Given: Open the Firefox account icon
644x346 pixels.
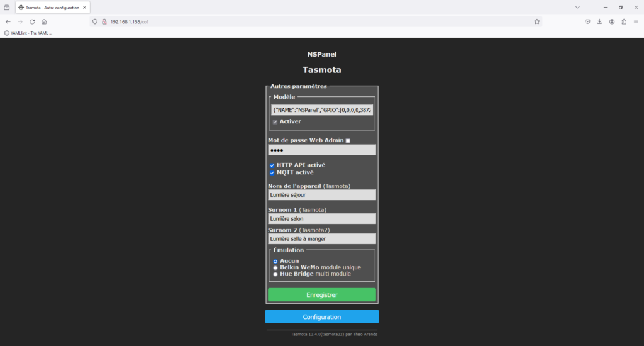Looking at the screenshot, I should pos(612,22).
